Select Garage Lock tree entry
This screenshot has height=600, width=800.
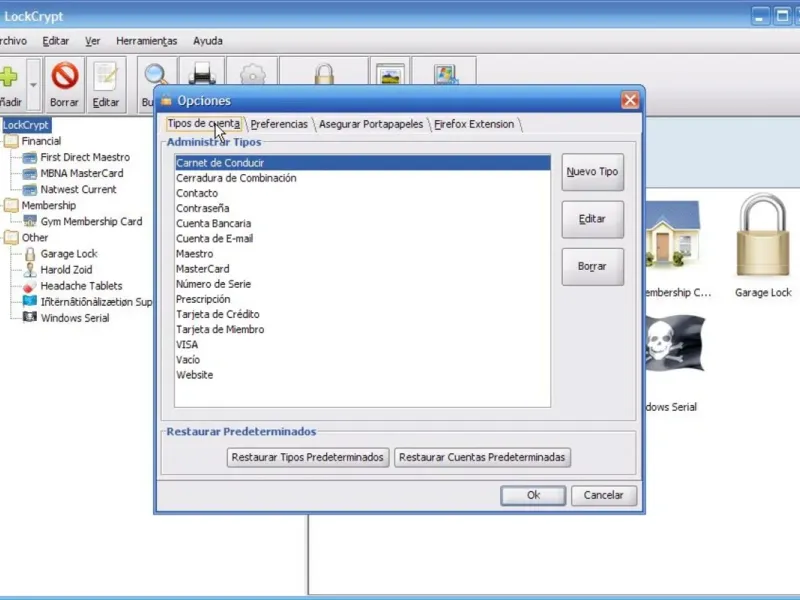pyautogui.click(x=69, y=254)
